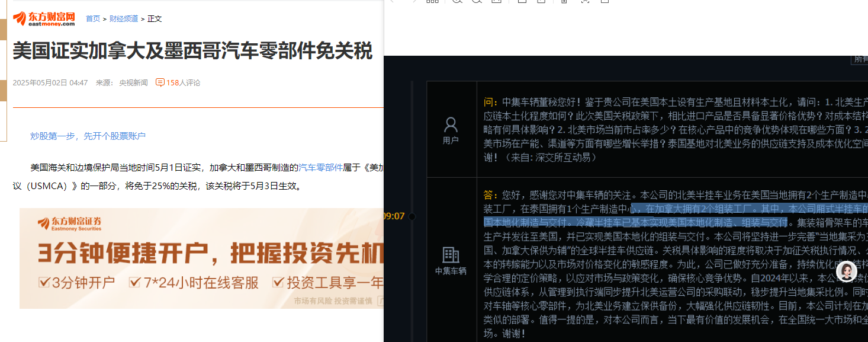Image resolution: width=868 pixels, height=342 pixels.
Task: Open the 财经频道 breadcrumb link
Action: (x=124, y=19)
